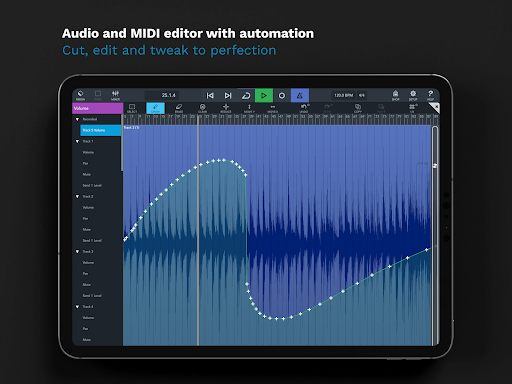Redo the last undone edit
Viewport: 512px width, 384px height.
point(327,108)
